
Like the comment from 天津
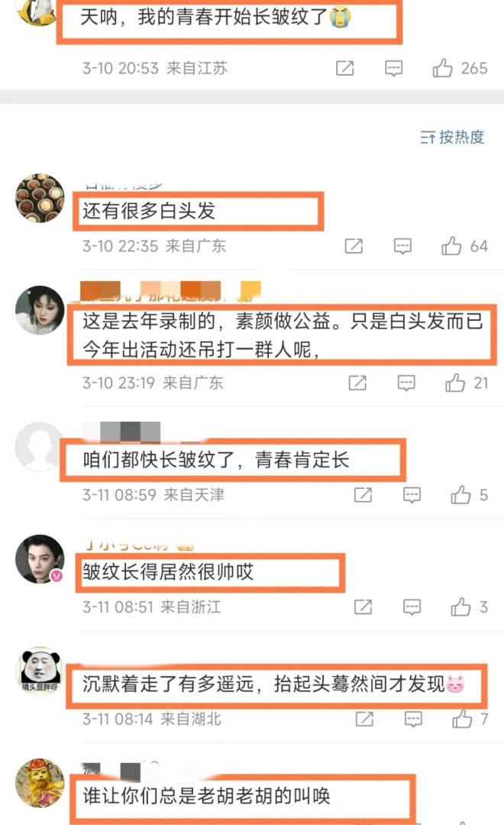[460, 494]
